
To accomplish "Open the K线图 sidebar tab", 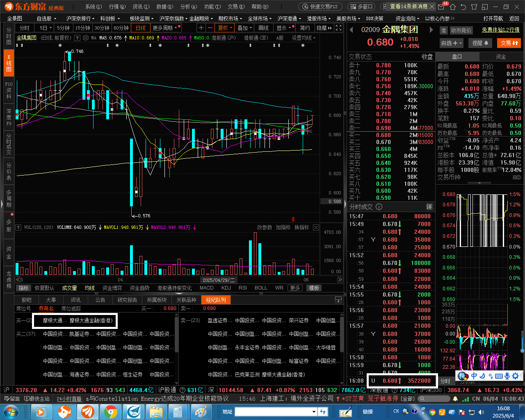I will tap(9, 63).
